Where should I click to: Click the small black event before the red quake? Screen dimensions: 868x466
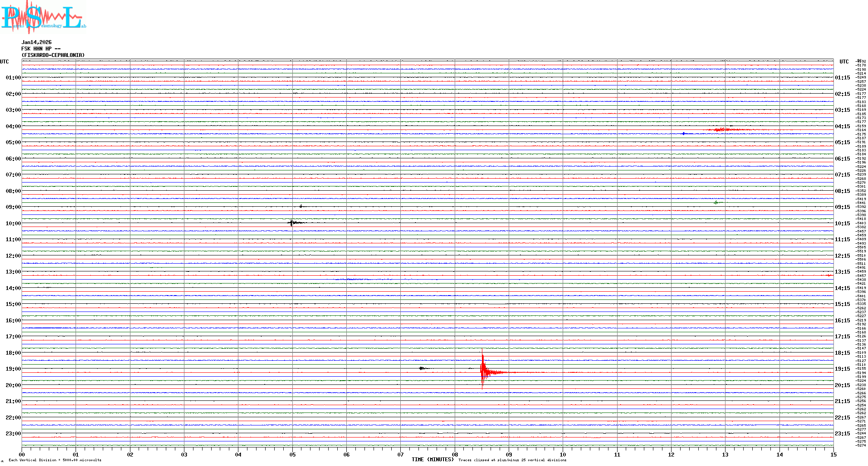point(421,368)
